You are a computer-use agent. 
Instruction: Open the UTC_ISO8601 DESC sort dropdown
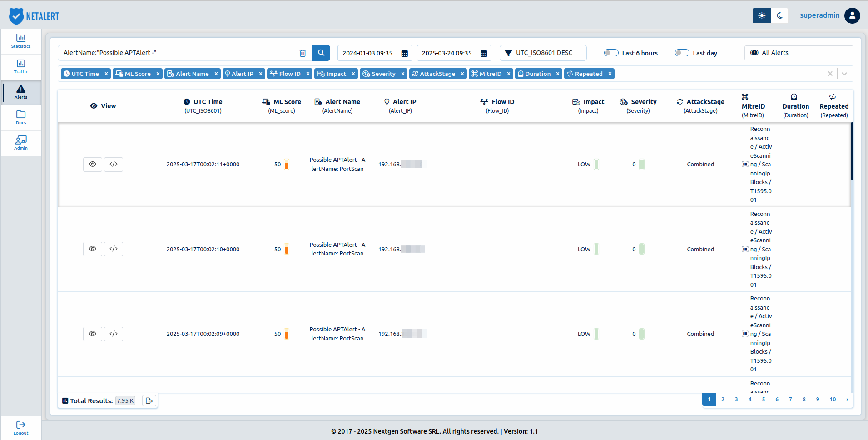(x=543, y=53)
